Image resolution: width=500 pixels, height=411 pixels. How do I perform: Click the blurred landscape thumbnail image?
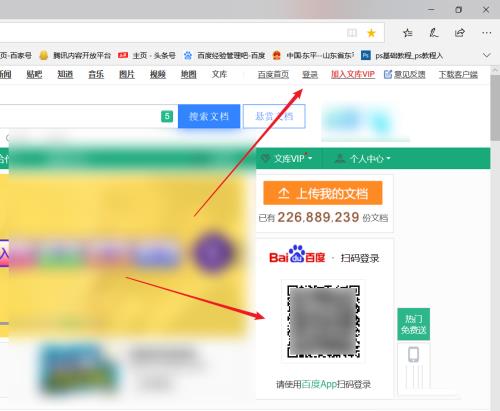pos(78,369)
